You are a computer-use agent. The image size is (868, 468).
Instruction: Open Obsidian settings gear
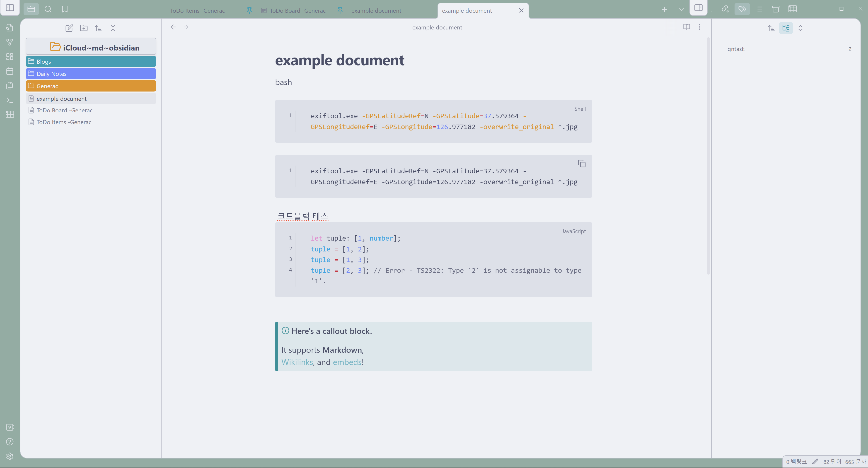click(10, 456)
